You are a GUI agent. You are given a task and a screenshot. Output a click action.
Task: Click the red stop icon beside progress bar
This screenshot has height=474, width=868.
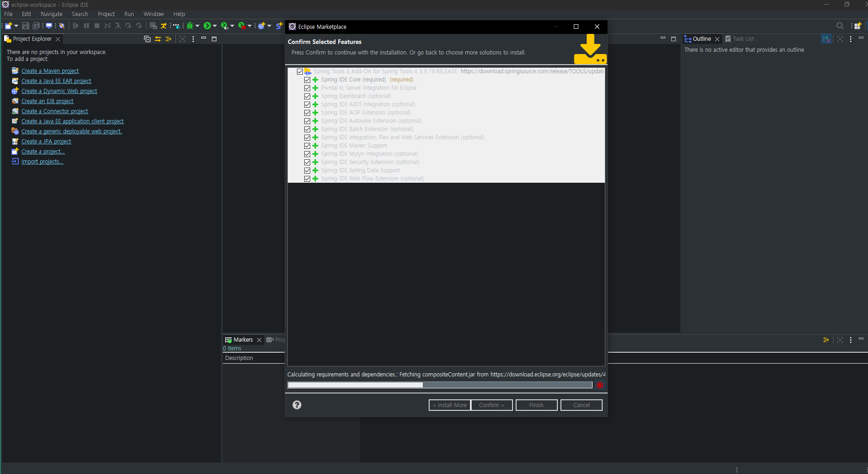pyautogui.click(x=600, y=385)
